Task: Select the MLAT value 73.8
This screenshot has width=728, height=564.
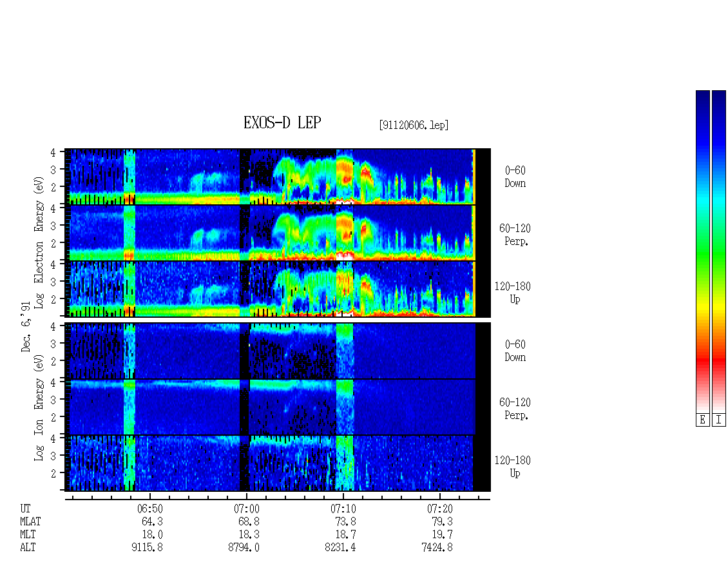Action: tap(345, 521)
